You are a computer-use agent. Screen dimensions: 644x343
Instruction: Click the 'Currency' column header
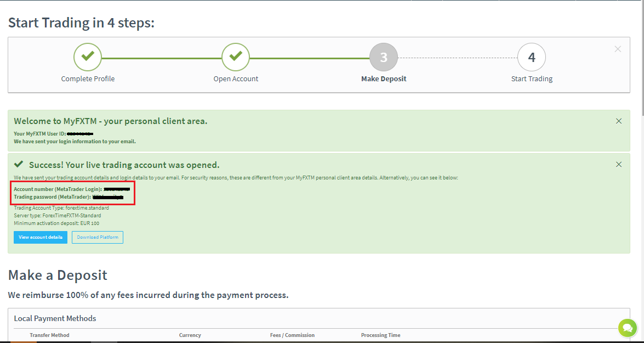(x=190, y=335)
